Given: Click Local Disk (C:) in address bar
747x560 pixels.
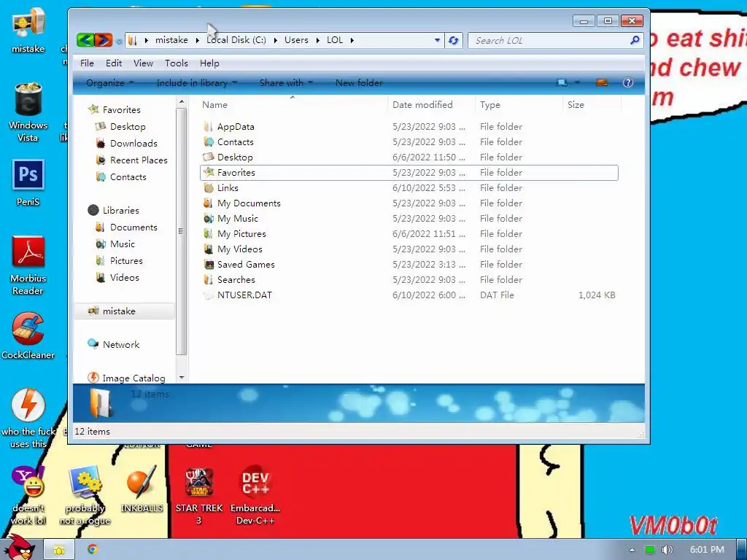Looking at the screenshot, I should (236, 40).
